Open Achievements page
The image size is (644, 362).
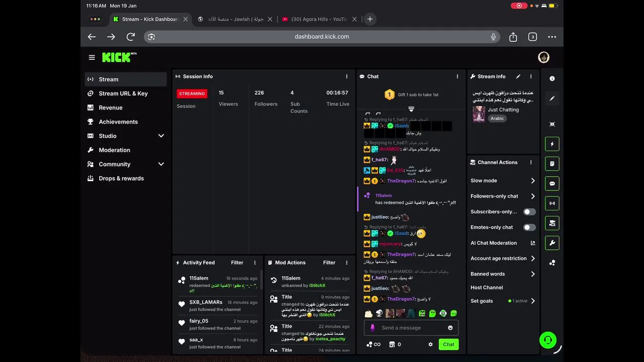126,122
